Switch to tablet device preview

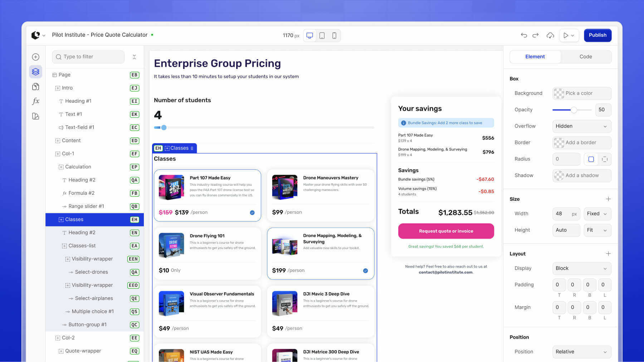tap(322, 35)
